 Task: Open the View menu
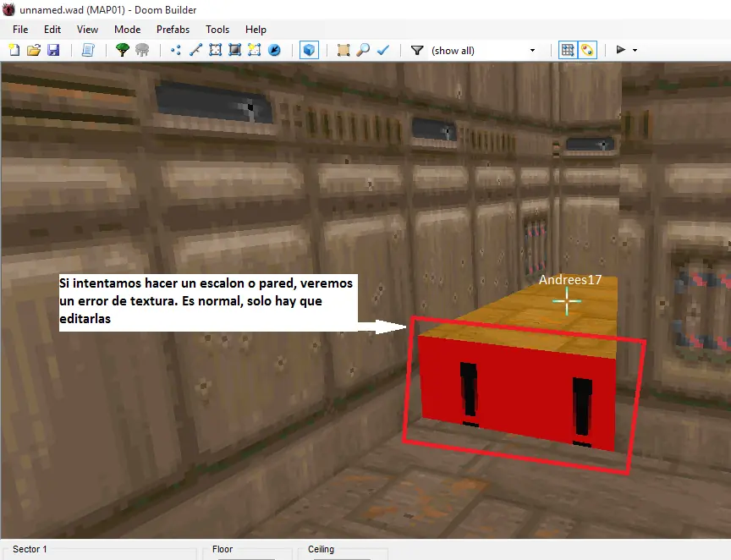tap(87, 30)
